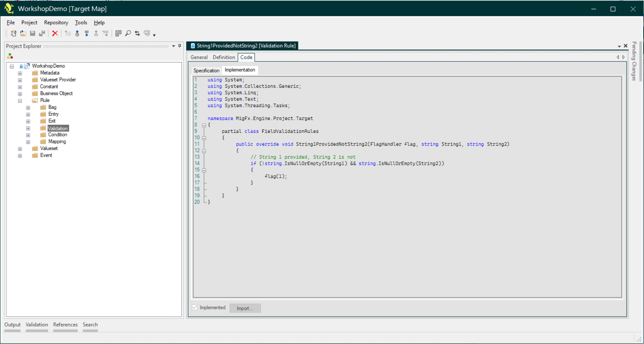The height and width of the screenshot is (344, 644).
Task: Open an existing project from the toolbar
Action: click(x=23, y=33)
